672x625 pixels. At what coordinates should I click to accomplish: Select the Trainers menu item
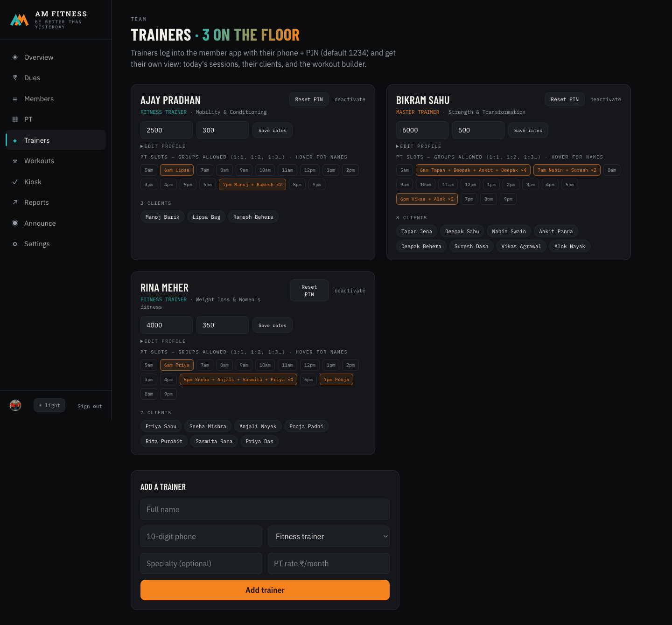pos(56,140)
